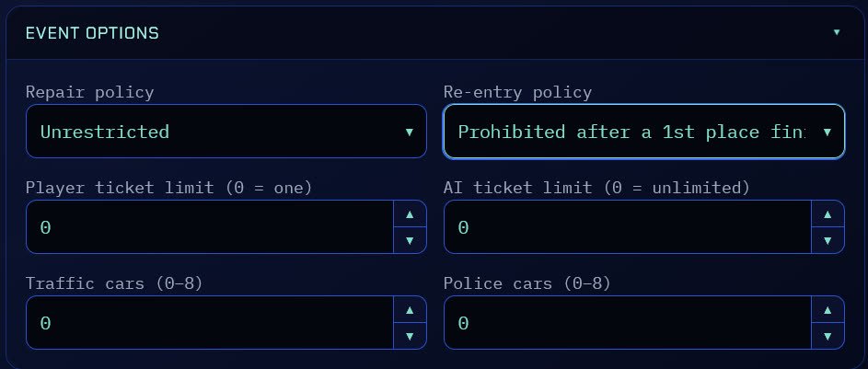Raise the Traffic cars count
This screenshot has height=369, width=868.
click(x=410, y=310)
